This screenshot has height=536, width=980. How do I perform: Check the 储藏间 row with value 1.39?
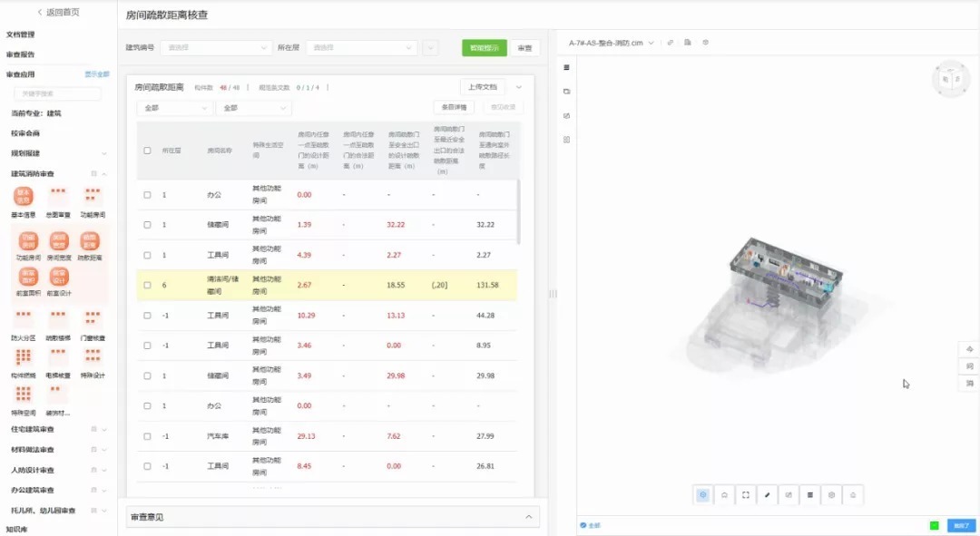point(147,225)
